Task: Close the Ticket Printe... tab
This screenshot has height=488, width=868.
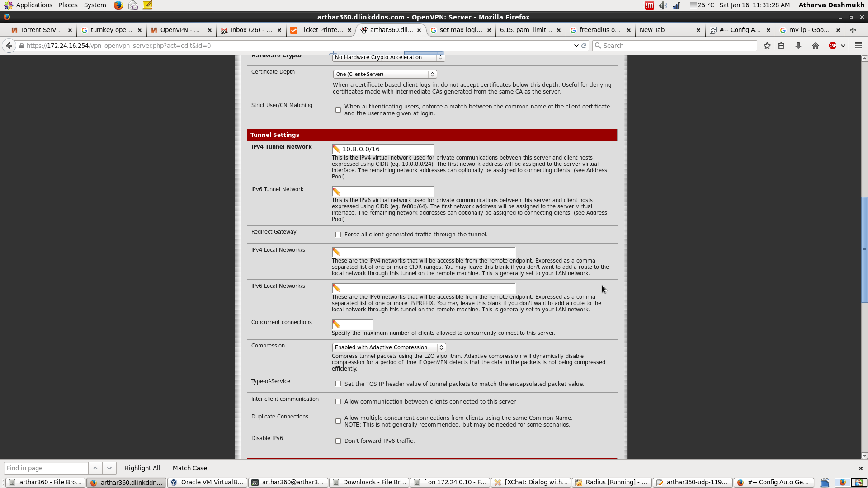Action: point(349,30)
